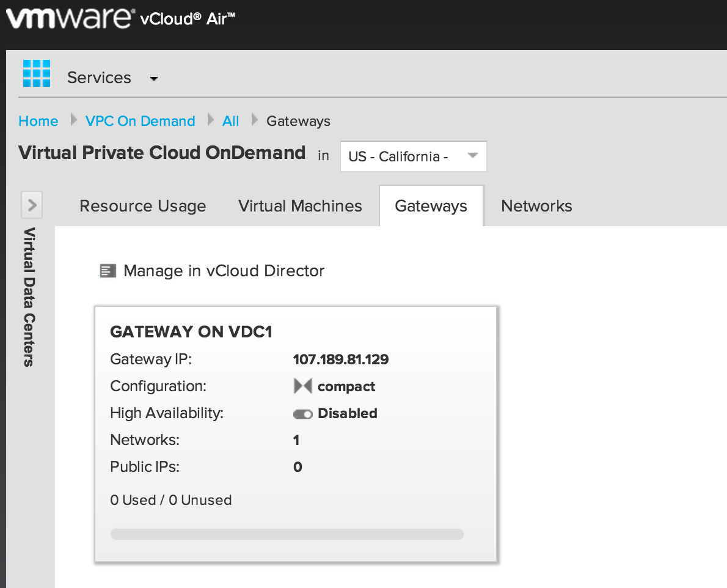This screenshot has height=588, width=727.
Task: Click the gateway IP address 107.189.81.129
Action: point(341,359)
